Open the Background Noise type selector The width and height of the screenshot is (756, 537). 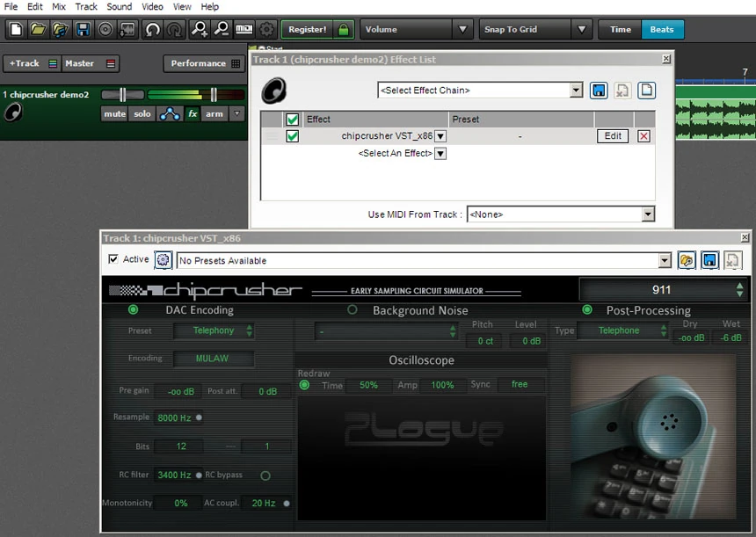pyautogui.click(x=386, y=331)
